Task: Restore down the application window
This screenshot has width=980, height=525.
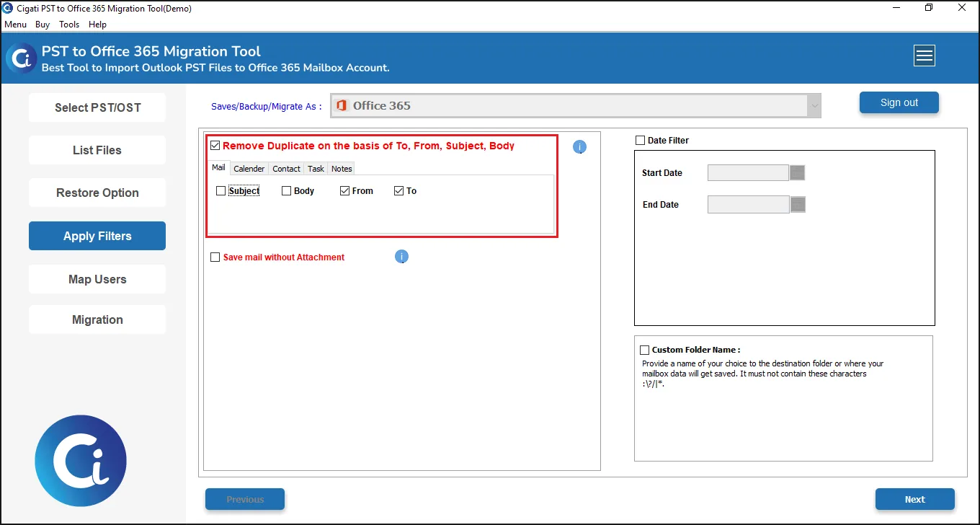Action: (929, 8)
